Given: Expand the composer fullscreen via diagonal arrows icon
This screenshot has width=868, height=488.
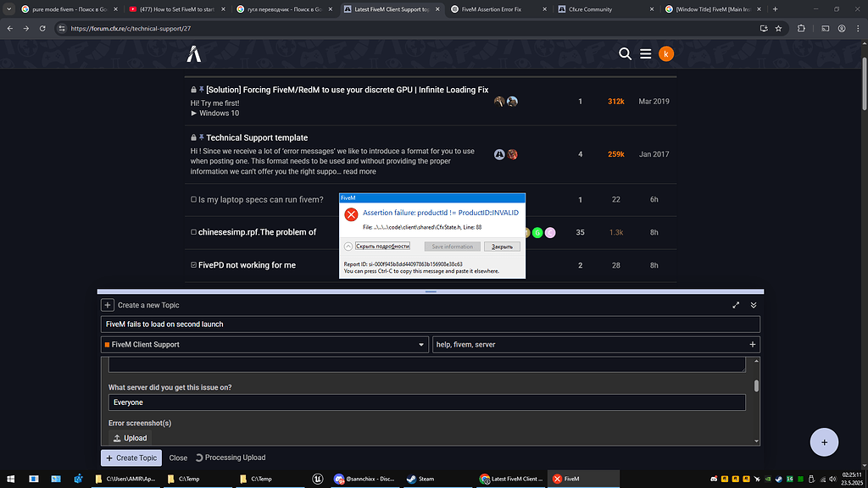Looking at the screenshot, I should point(736,305).
